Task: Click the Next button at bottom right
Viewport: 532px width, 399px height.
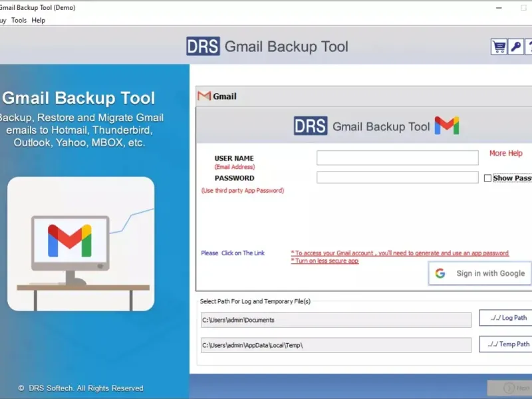Action: [509, 388]
